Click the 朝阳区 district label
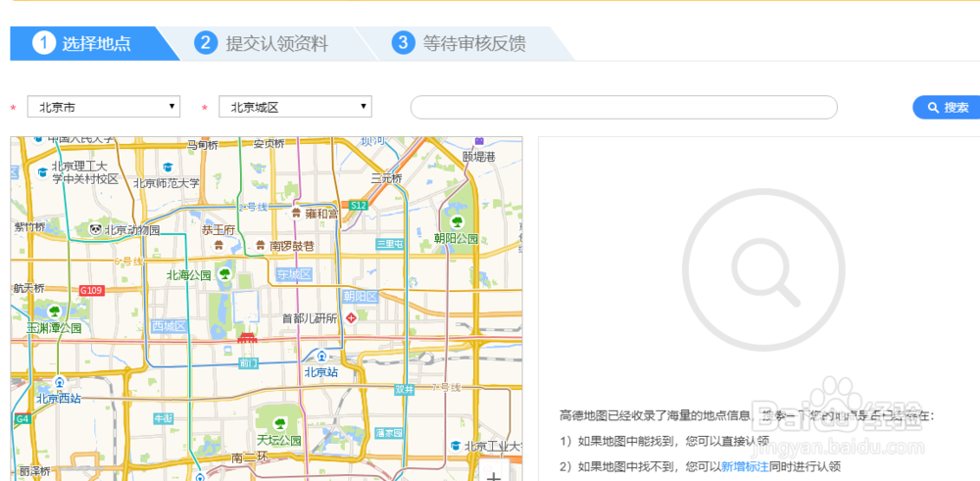The width and height of the screenshot is (980, 481). pos(361,296)
